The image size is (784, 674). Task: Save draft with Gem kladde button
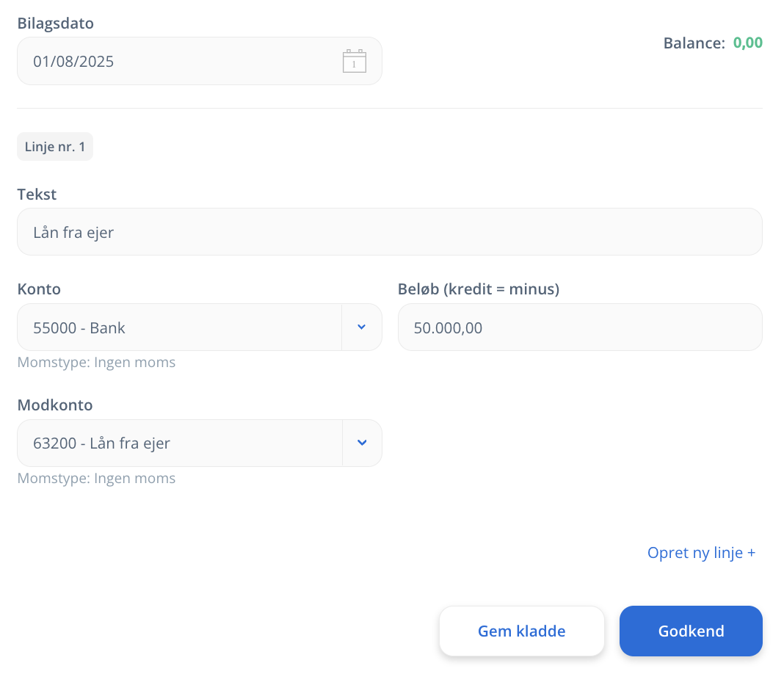521,631
